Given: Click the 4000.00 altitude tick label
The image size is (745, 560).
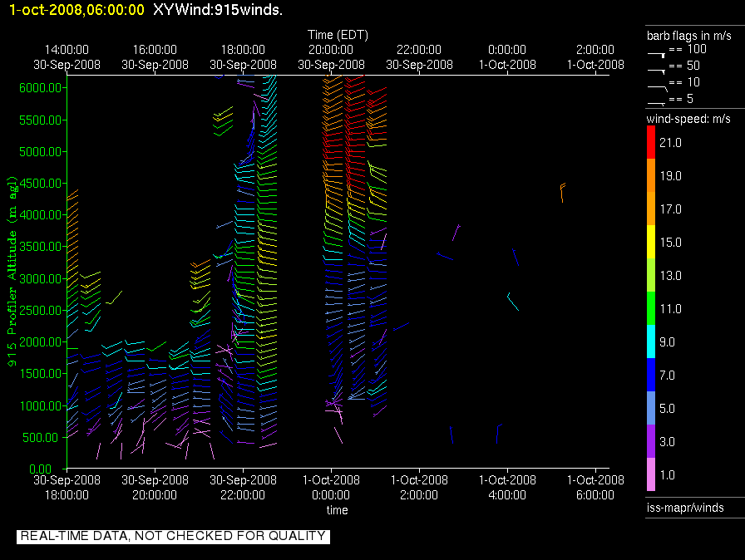Looking at the screenshot, I should coord(41,215).
